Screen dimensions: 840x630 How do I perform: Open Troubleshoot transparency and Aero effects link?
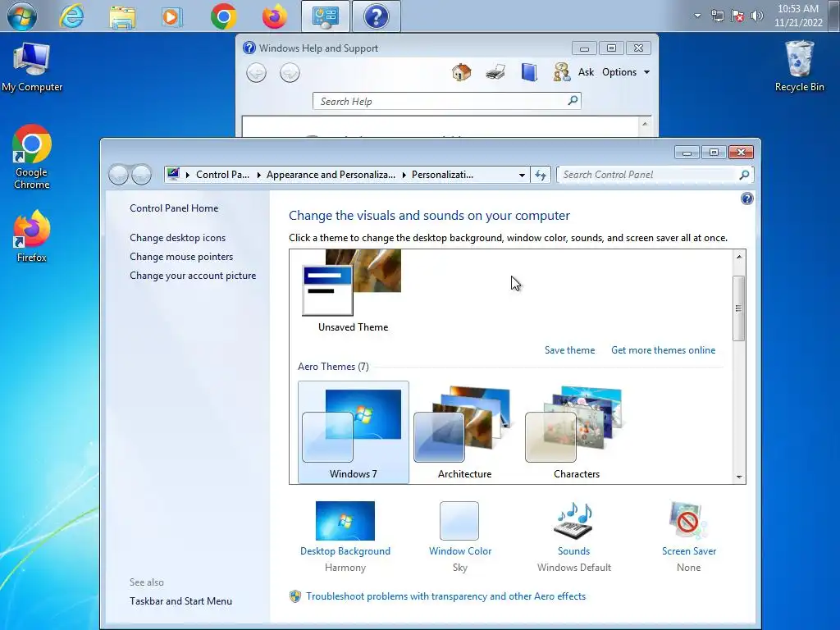445,596
